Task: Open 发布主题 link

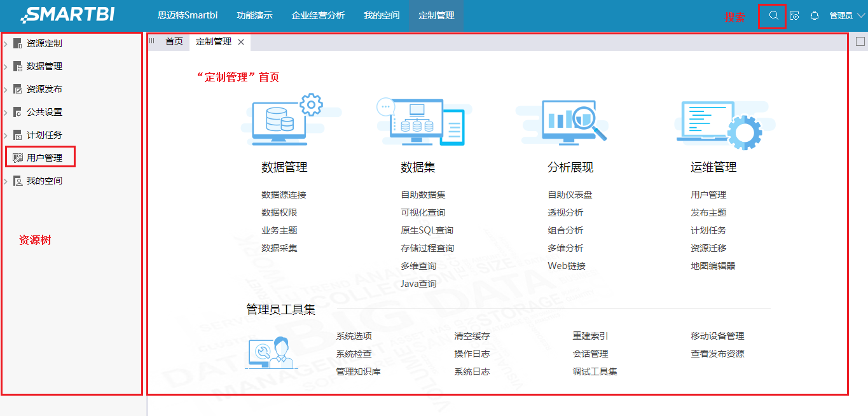Action: click(x=708, y=212)
